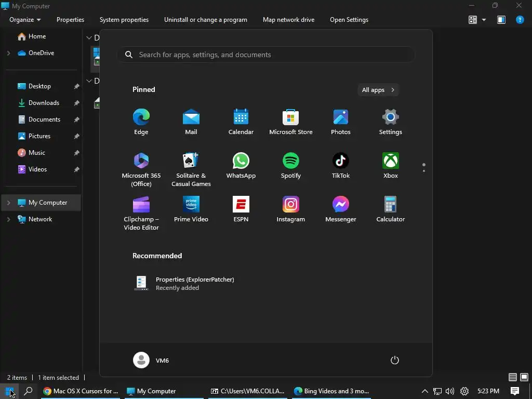
Task: Select Uninstall or change a program
Action: coord(206,20)
